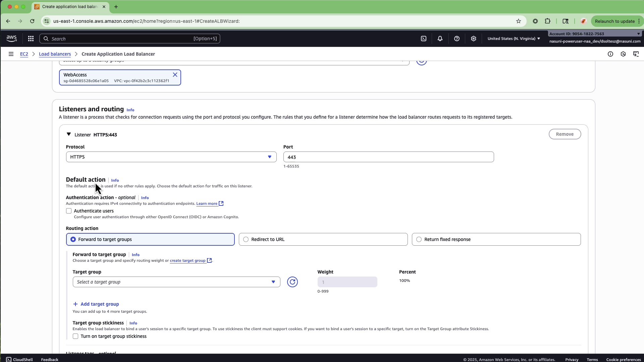Refresh the target group list
The height and width of the screenshot is (362, 644).
tap(292, 282)
